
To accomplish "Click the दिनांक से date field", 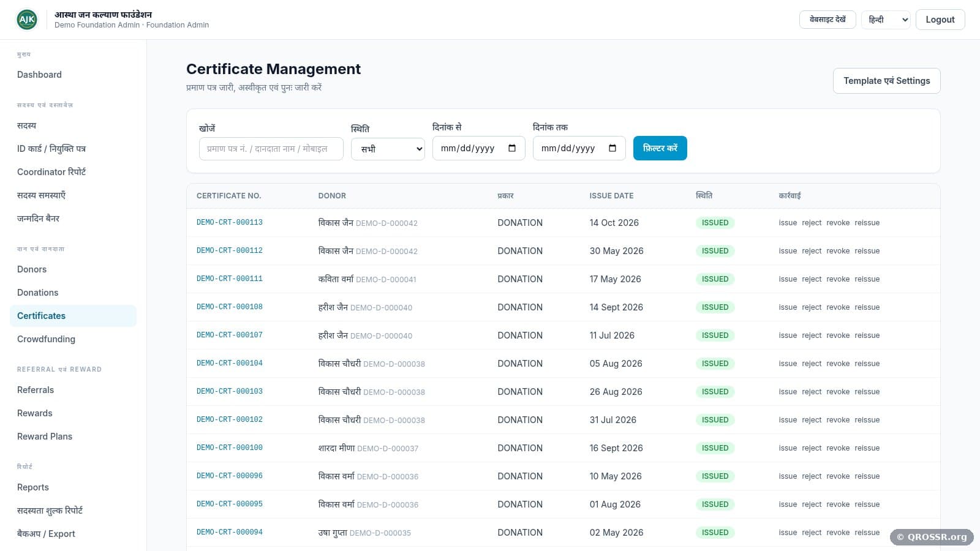I will (x=478, y=148).
